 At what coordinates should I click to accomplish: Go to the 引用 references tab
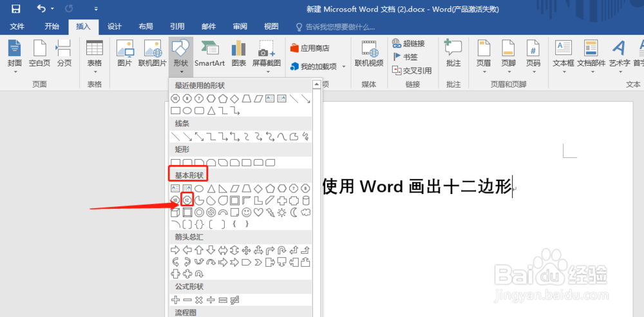[x=177, y=26]
